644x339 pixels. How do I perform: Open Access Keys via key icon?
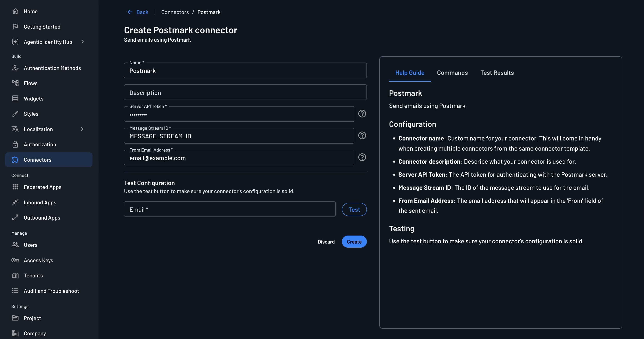(x=15, y=260)
